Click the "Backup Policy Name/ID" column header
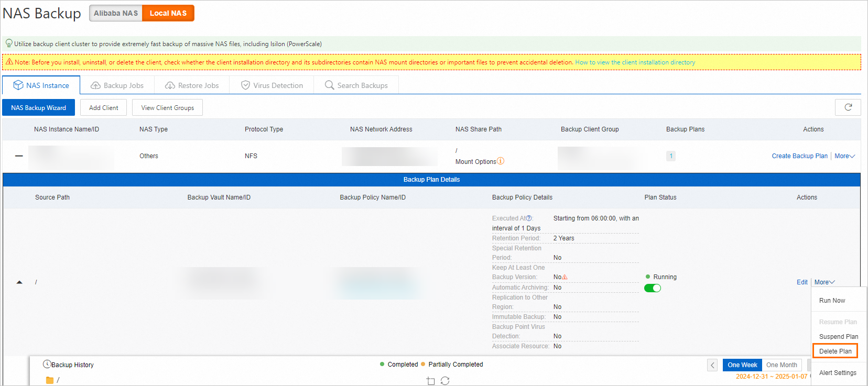Viewport: 868px width, 386px height. pos(373,197)
